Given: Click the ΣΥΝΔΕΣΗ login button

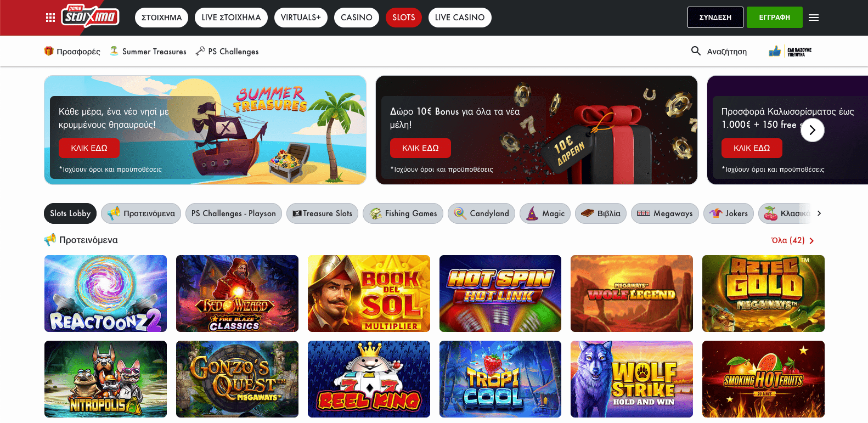Looking at the screenshot, I should (x=715, y=18).
